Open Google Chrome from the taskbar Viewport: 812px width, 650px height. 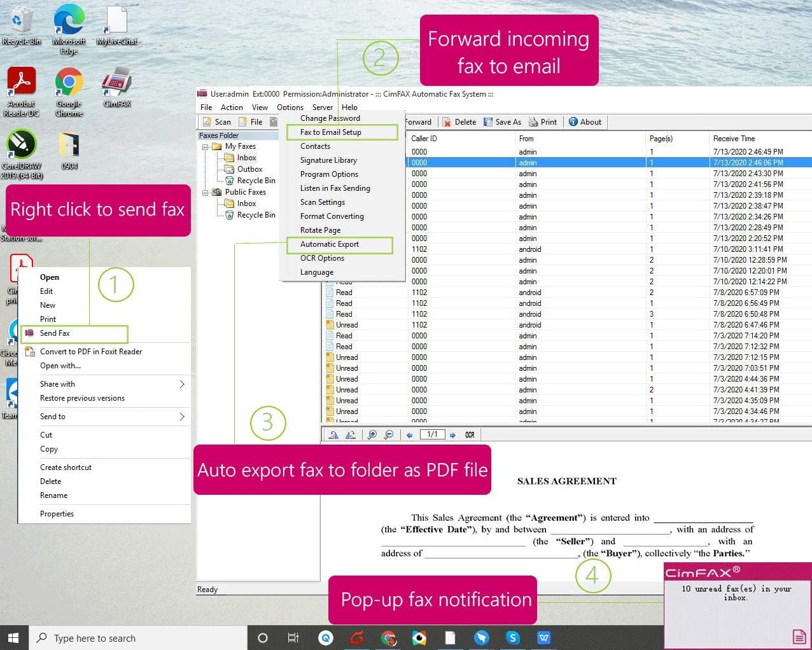pos(388,637)
